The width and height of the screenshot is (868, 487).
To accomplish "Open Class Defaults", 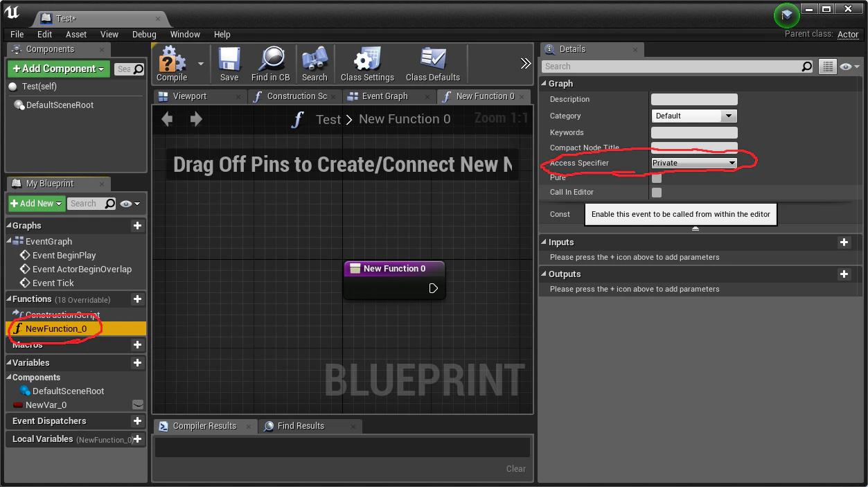I will 433,64.
